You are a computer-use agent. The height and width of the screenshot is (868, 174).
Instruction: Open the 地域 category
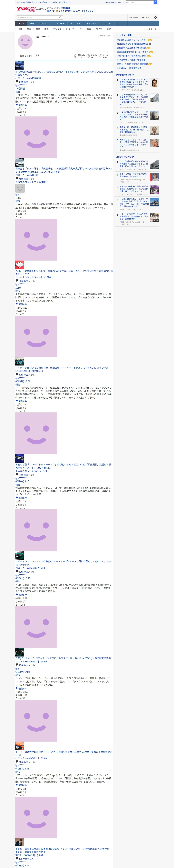pyautogui.click(x=108, y=29)
